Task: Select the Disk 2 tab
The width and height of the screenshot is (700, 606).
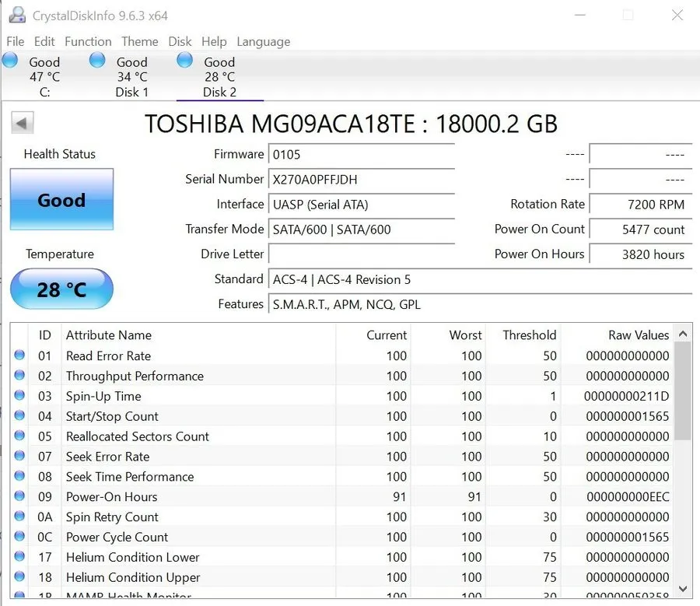Action: click(219, 76)
